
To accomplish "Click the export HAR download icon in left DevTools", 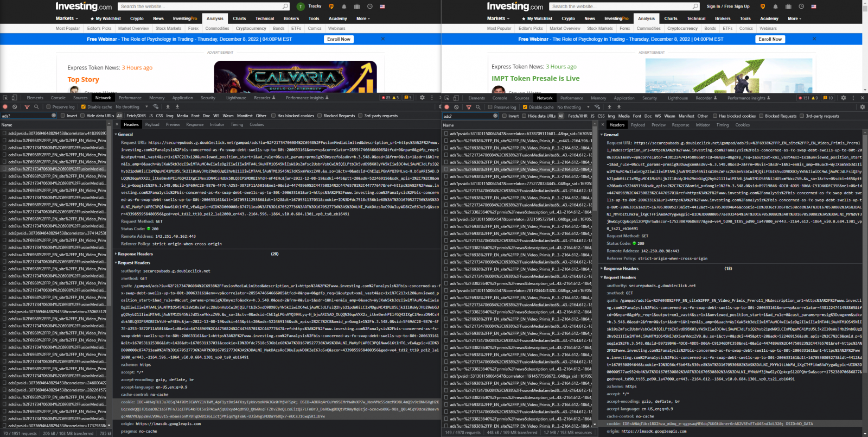I will point(177,107).
